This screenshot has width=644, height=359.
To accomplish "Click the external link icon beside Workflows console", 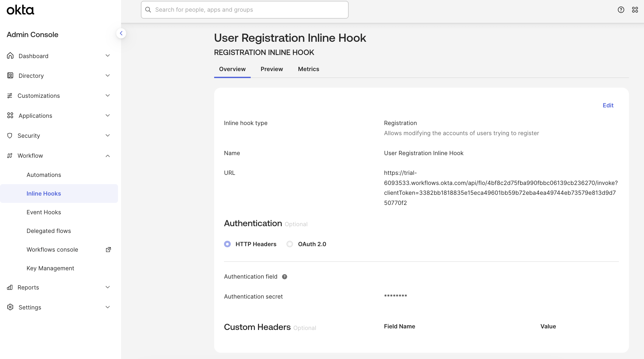I will coord(108,250).
